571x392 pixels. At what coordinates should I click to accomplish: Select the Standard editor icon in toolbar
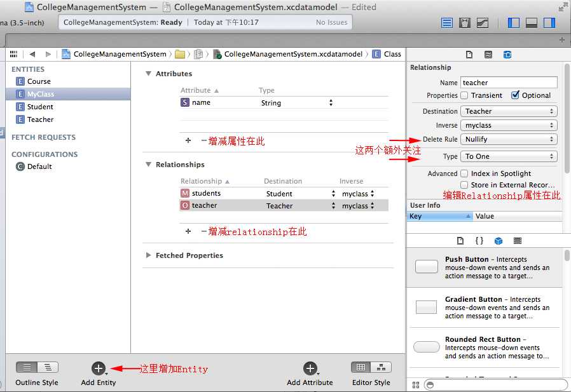click(447, 23)
